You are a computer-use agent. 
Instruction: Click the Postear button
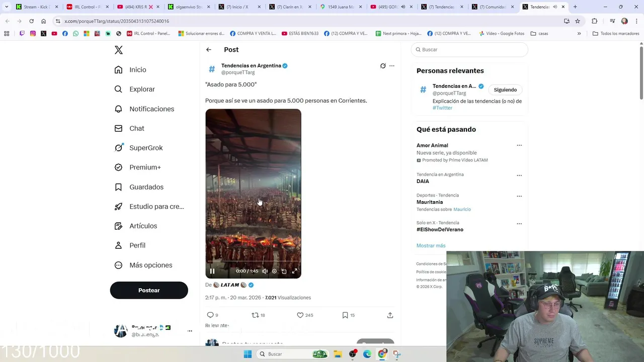pyautogui.click(x=149, y=290)
